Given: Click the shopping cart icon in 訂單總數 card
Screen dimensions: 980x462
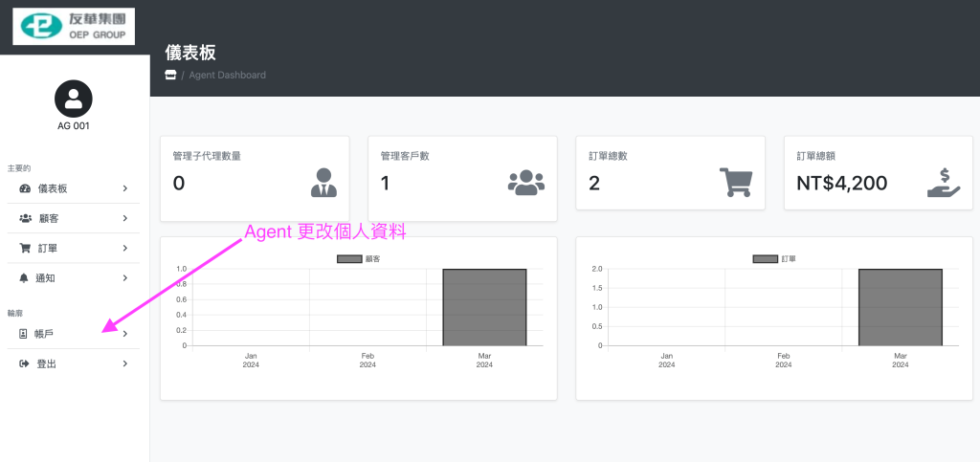Looking at the screenshot, I should coord(735,182).
